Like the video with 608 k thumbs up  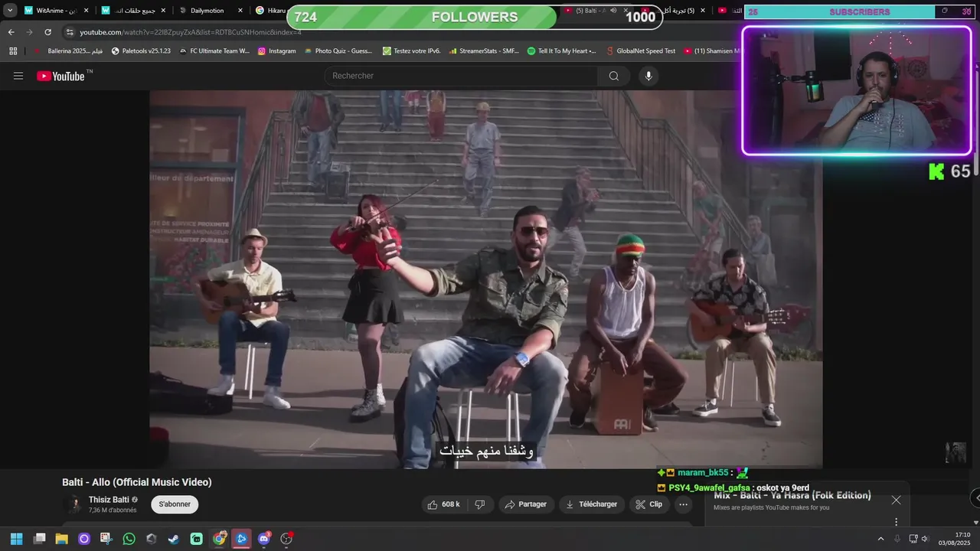(444, 504)
